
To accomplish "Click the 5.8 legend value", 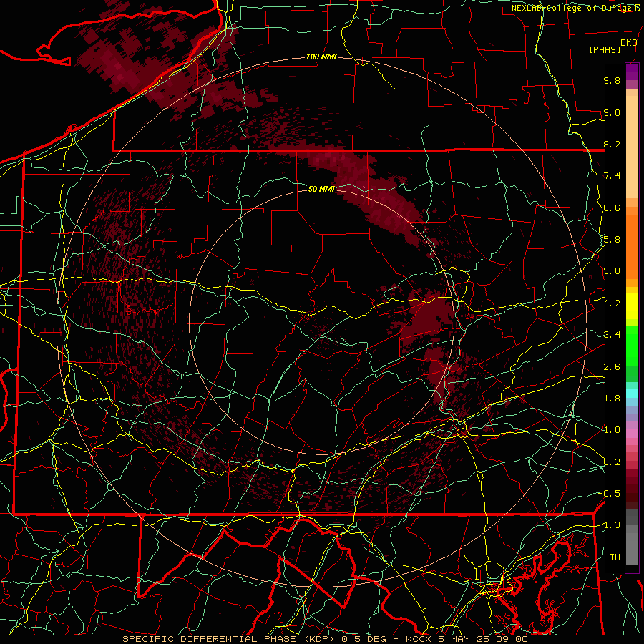I will [612, 240].
